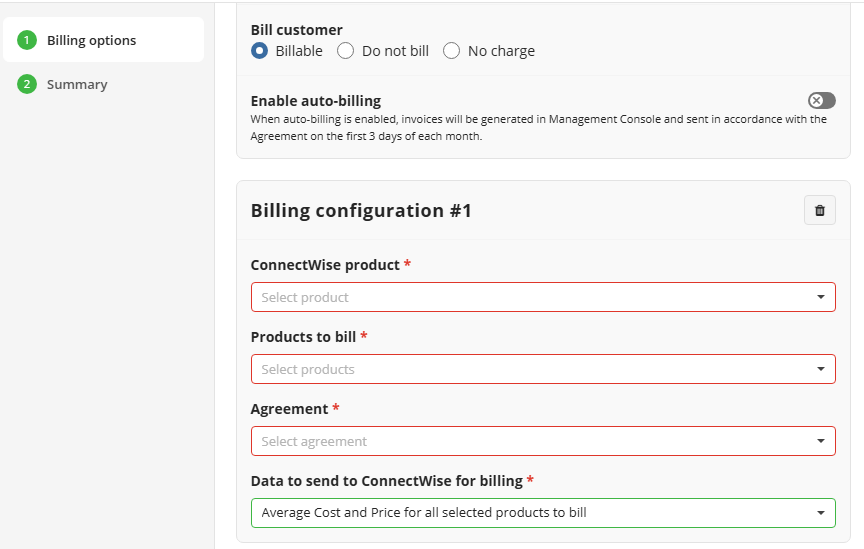
Task: Click the Enable auto-billing label
Action: [x=316, y=101]
